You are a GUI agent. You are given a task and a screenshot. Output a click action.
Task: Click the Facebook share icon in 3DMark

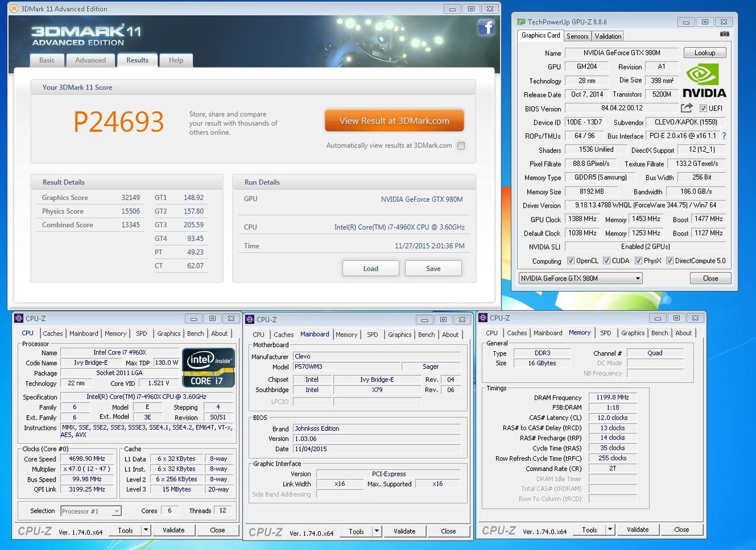[486, 28]
